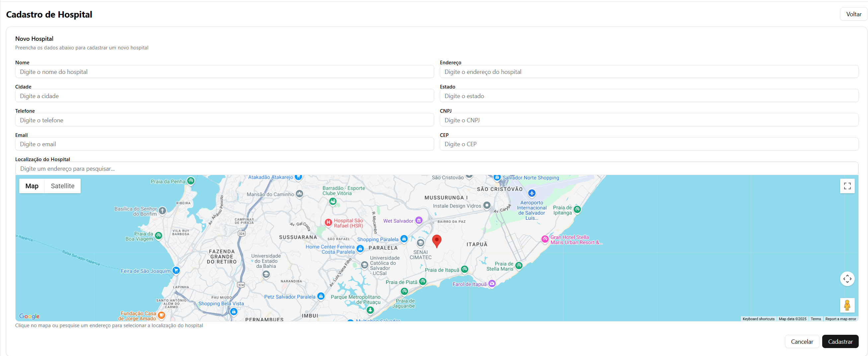This screenshot has height=356, width=868.
Task: Open map camera controls
Action: (x=847, y=279)
